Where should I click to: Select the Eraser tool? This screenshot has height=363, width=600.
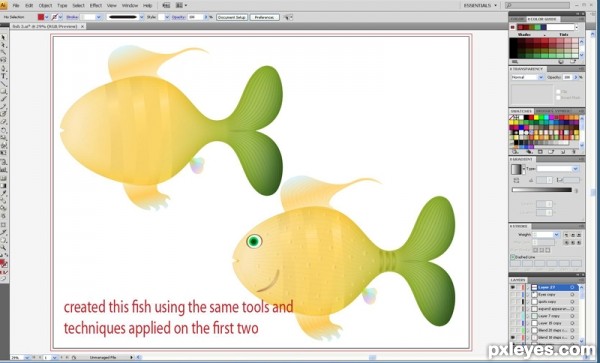[3, 122]
